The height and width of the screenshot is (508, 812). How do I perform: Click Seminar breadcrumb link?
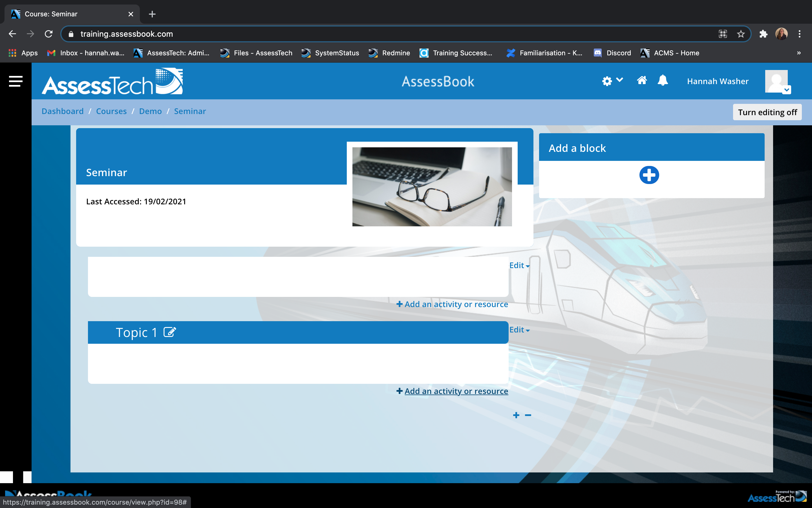point(189,111)
